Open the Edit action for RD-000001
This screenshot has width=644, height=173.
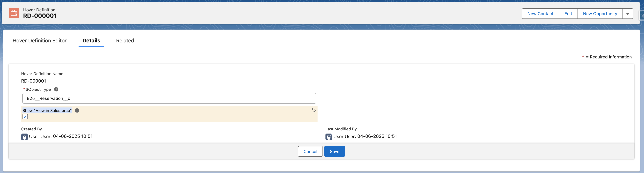pyautogui.click(x=568, y=14)
